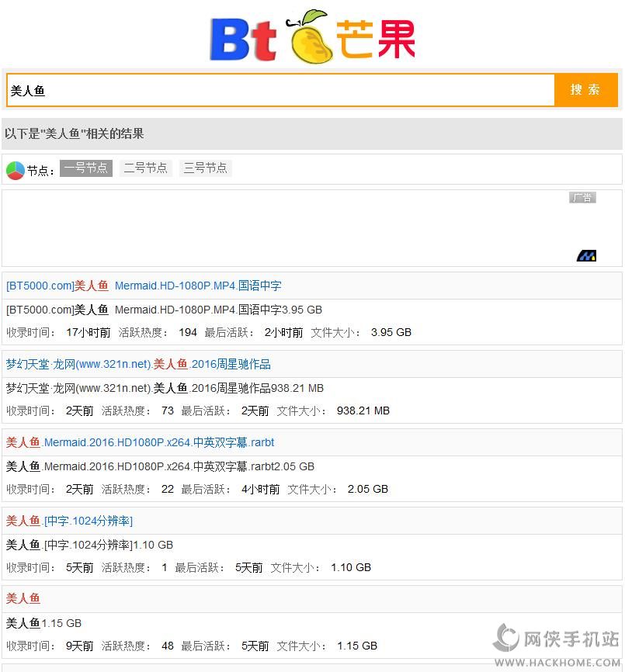Click file size value 1.15 GB in stats
This screenshot has width=625, height=672.
click(357, 646)
